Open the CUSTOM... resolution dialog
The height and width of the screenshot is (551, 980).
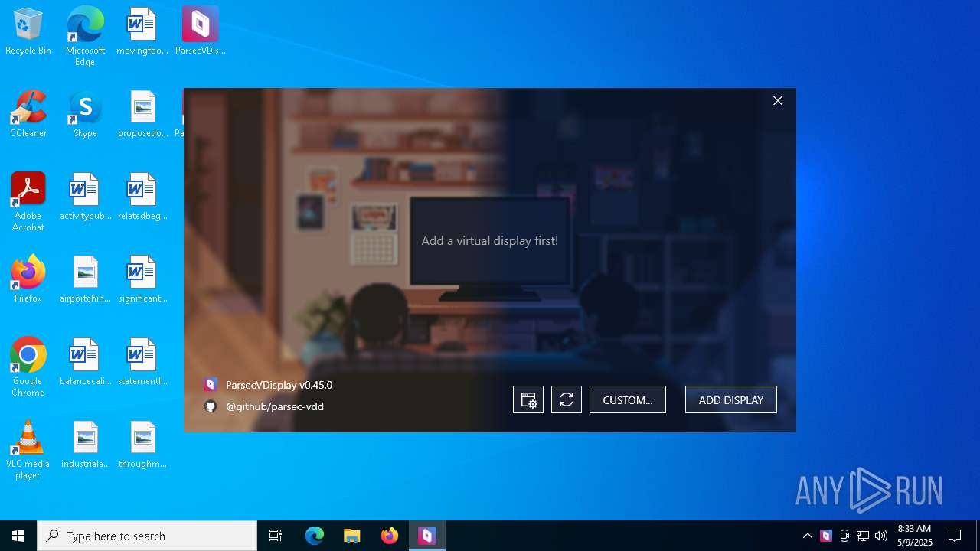pos(628,399)
